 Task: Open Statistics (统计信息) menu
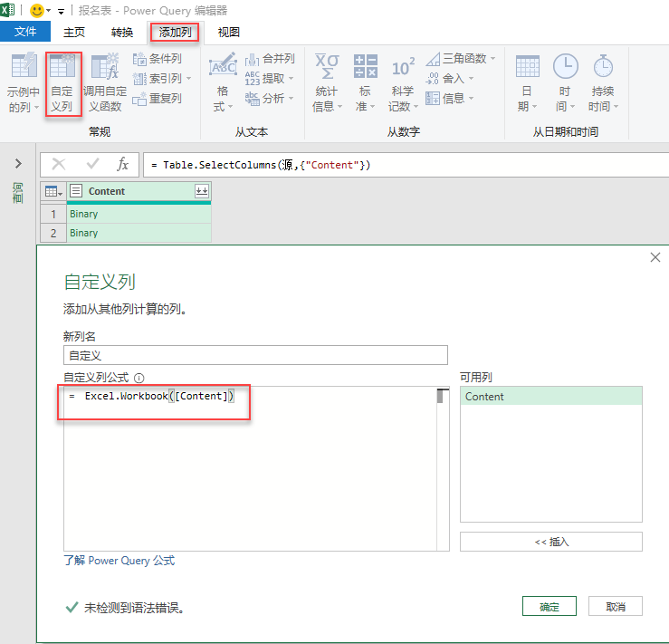point(327,82)
